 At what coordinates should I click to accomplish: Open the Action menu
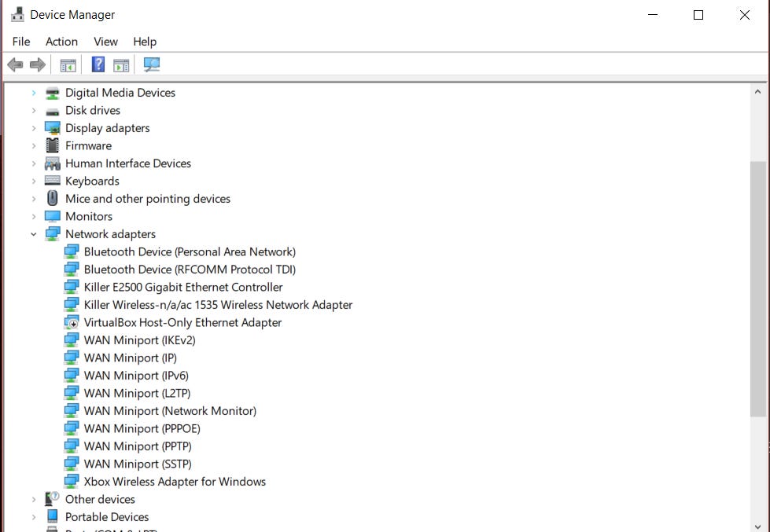coord(62,42)
